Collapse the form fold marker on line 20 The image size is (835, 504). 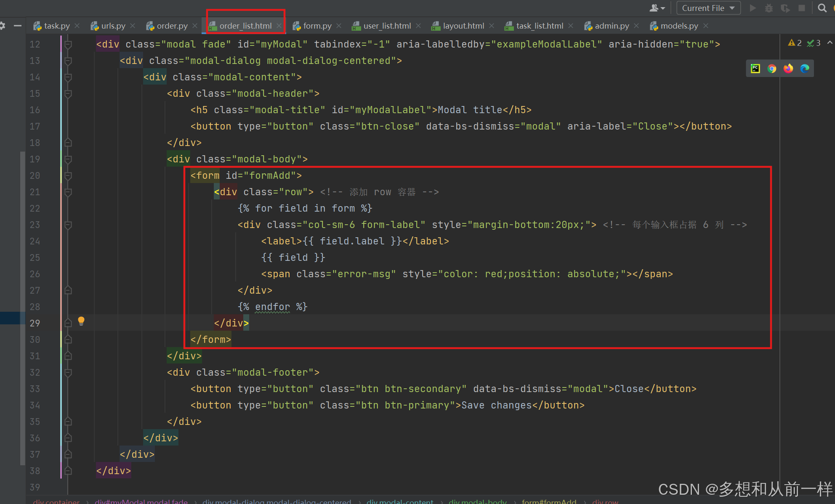pyautogui.click(x=68, y=175)
